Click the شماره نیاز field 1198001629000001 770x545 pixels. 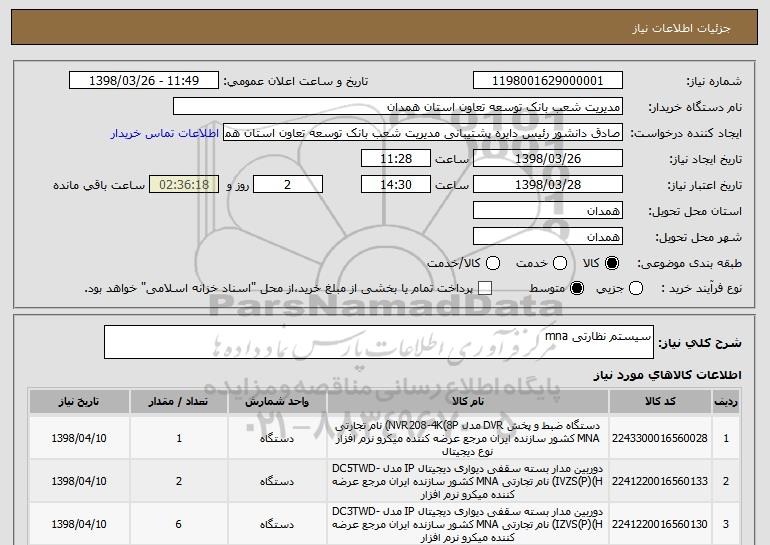click(548, 81)
